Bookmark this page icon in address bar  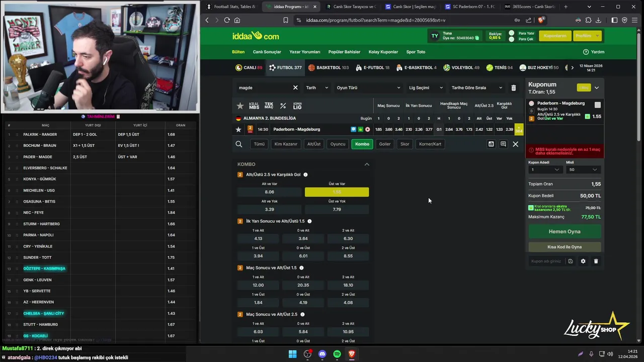tap(285, 20)
